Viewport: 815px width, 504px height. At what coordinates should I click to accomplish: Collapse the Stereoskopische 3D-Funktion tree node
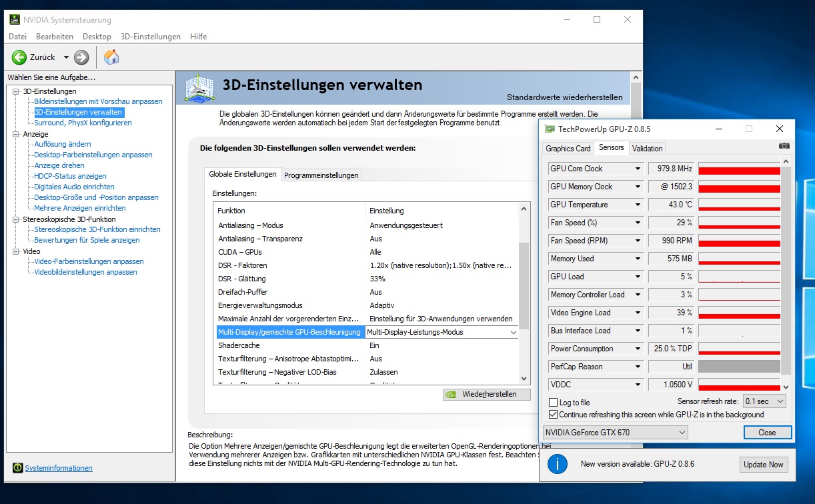tap(16, 219)
